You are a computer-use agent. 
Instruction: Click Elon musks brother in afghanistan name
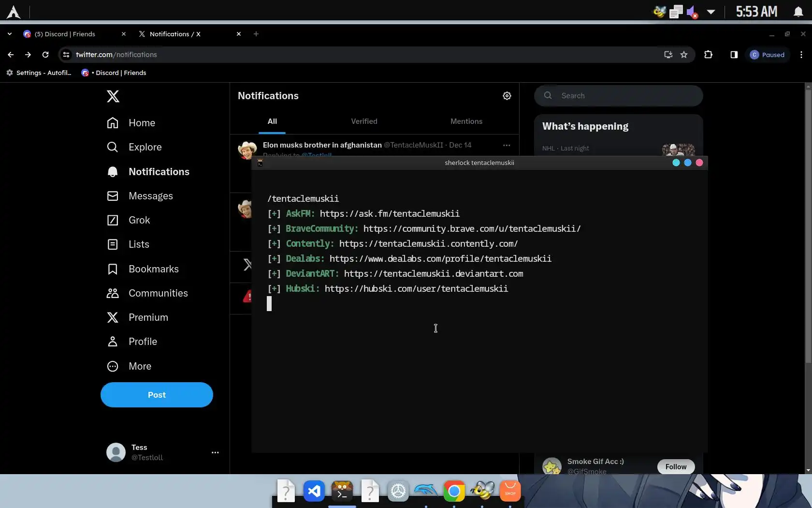[322, 145]
